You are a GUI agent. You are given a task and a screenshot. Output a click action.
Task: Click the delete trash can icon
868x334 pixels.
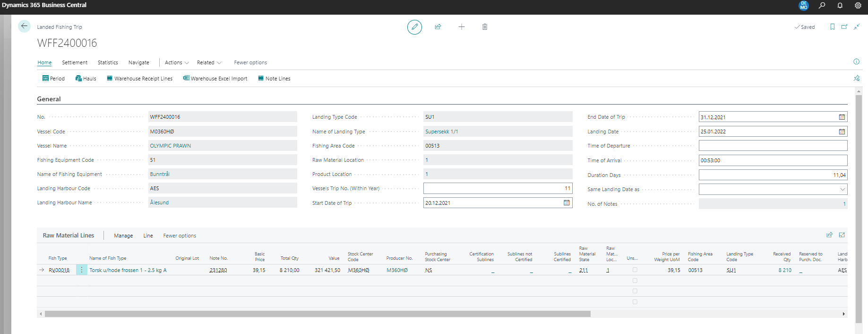[x=485, y=27]
